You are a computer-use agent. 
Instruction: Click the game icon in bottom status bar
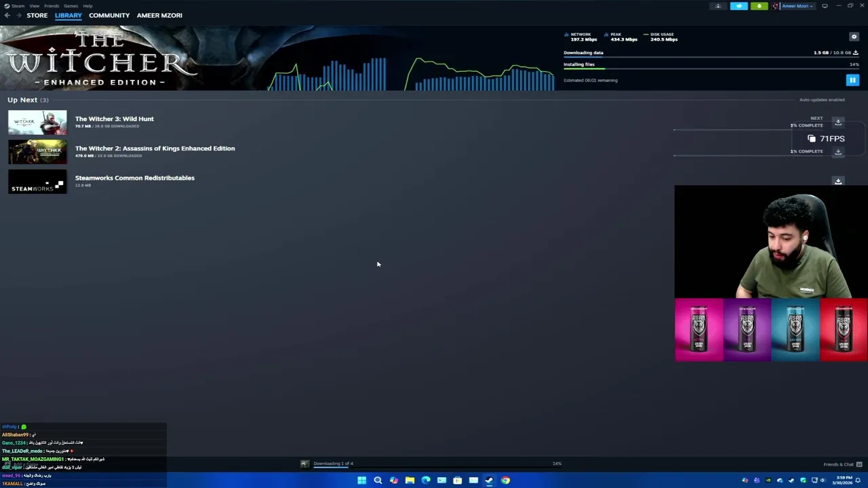click(x=305, y=464)
